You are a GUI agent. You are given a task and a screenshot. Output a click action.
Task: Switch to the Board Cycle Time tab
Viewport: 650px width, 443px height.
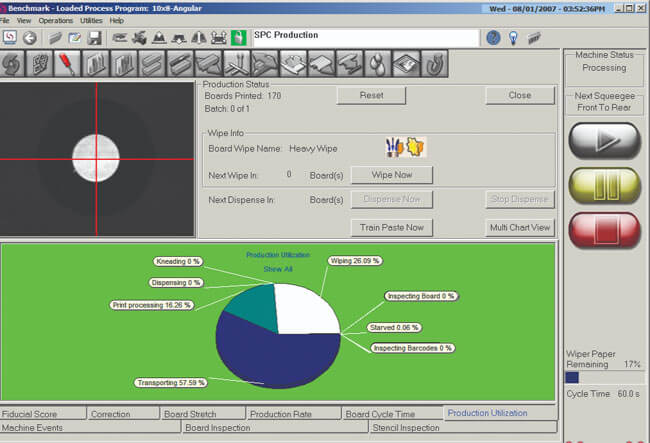379,413
